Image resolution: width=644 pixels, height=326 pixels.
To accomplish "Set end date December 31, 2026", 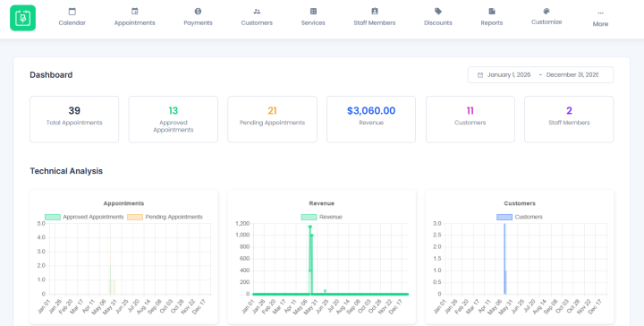I will pyautogui.click(x=572, y=75).
